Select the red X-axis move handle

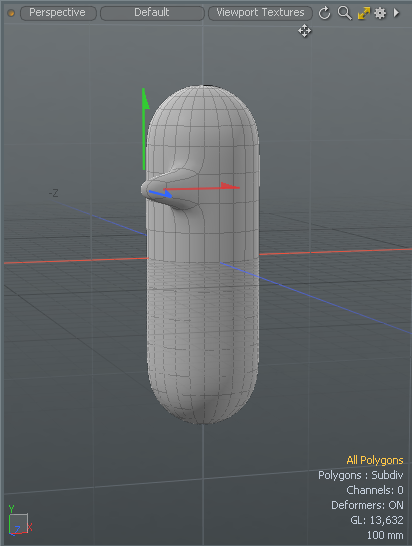click(202, 187)
